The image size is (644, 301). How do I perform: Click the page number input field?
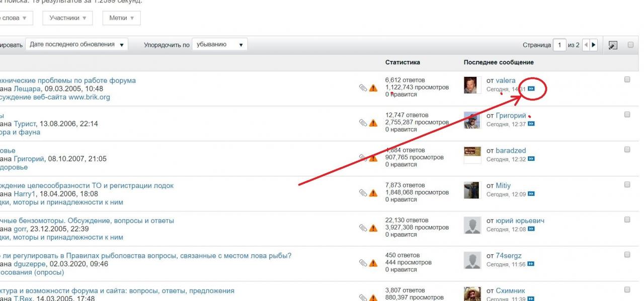559,45
